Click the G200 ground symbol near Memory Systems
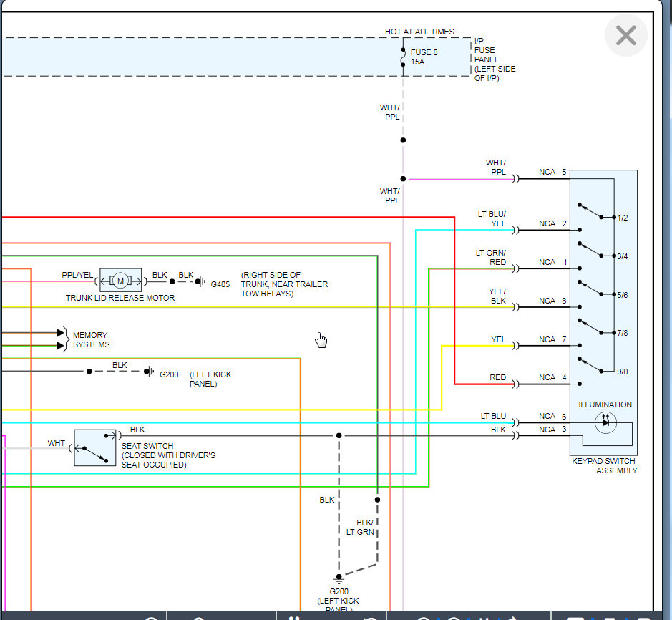The image size is (672, 620). (150, 372)
